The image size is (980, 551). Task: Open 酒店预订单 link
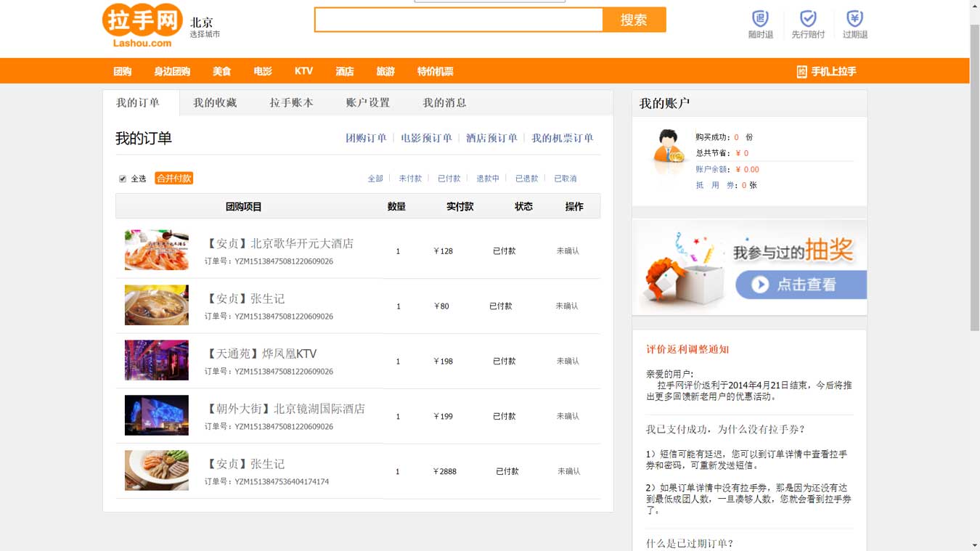(x=491, y=138)
